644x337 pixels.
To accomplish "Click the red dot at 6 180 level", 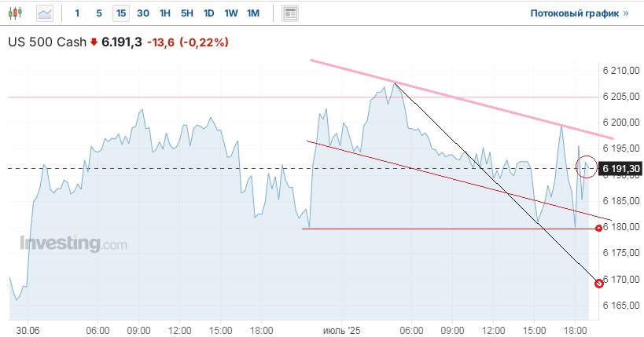I will click(x=599, y=228).
